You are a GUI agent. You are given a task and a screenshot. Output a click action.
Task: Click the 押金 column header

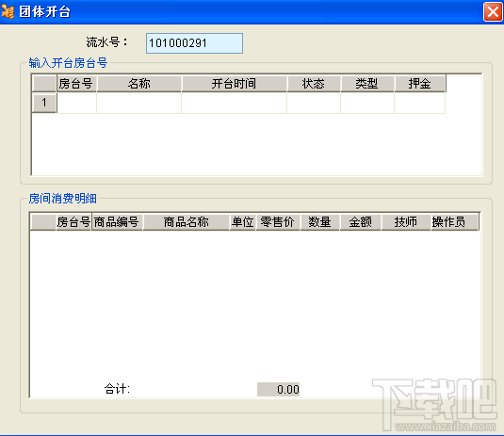[x=420, y=84]
